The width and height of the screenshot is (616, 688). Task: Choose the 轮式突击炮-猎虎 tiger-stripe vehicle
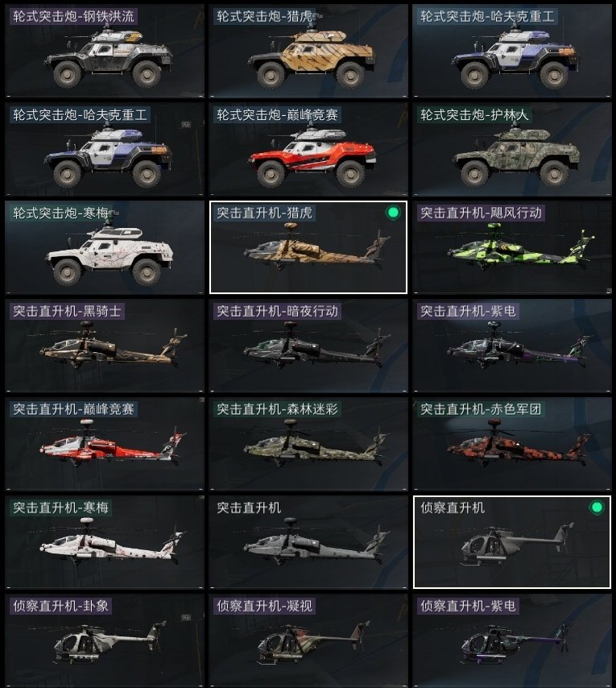pos(308,51)
